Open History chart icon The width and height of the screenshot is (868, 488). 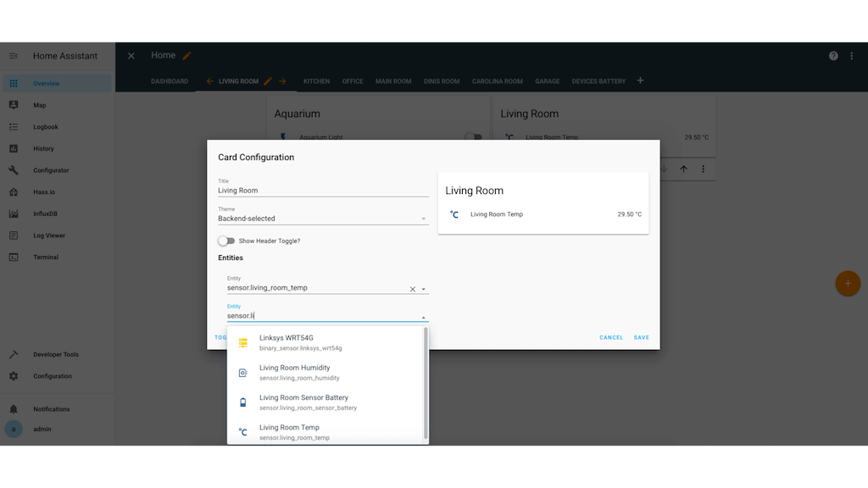pos(14,148)
